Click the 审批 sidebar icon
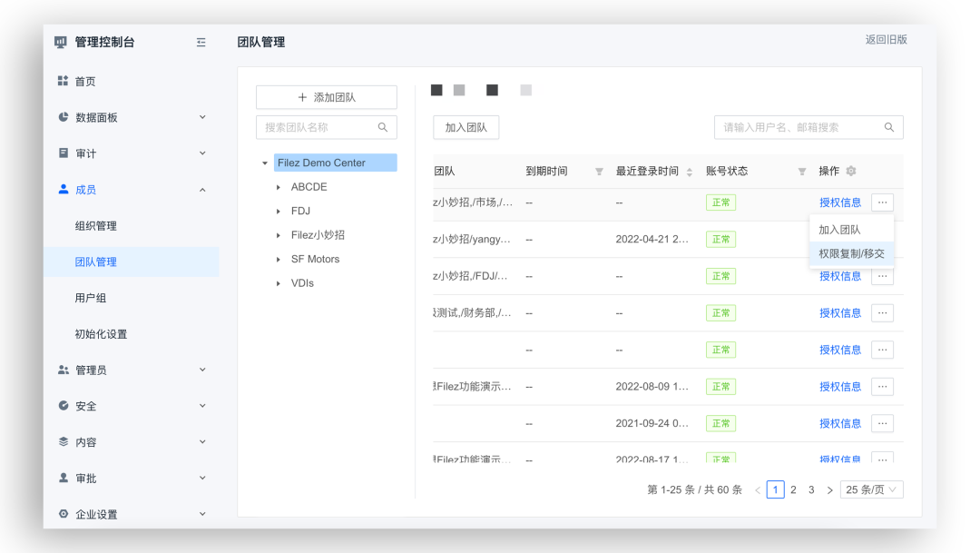Image resolution: width=980 pixels, height=553 pixels. pyautogui.click(x=64, y=478)
